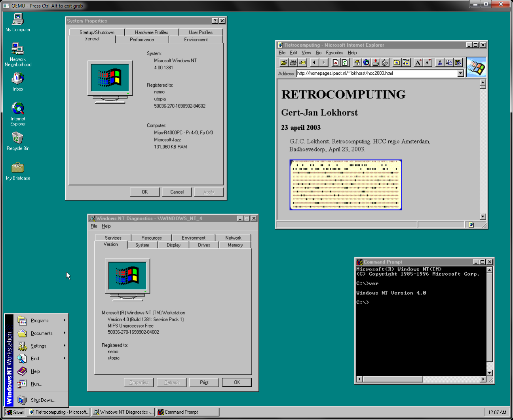This screenshot has width=513, height=420.
Task: Switch to Retrocomputing taskbar button
Action: pyautogui.click(x=59, y=412)
